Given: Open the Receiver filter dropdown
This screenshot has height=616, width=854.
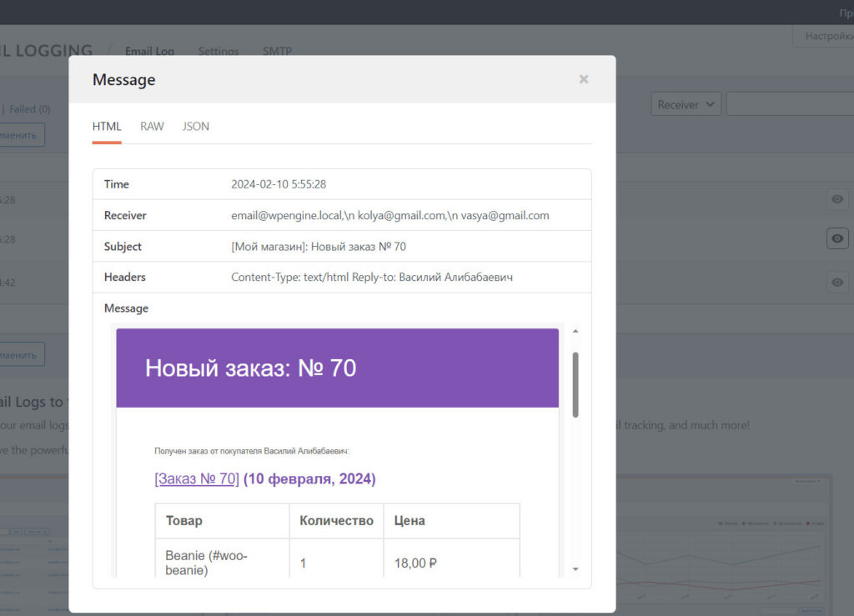Looking at the screenshot, I should 686,104.
